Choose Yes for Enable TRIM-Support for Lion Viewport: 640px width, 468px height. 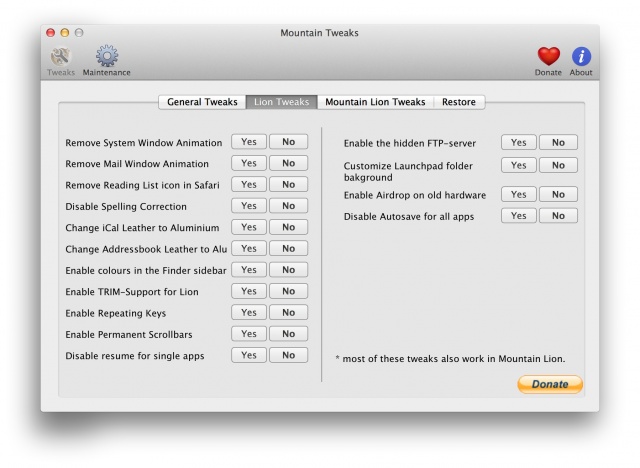(249, 291)
